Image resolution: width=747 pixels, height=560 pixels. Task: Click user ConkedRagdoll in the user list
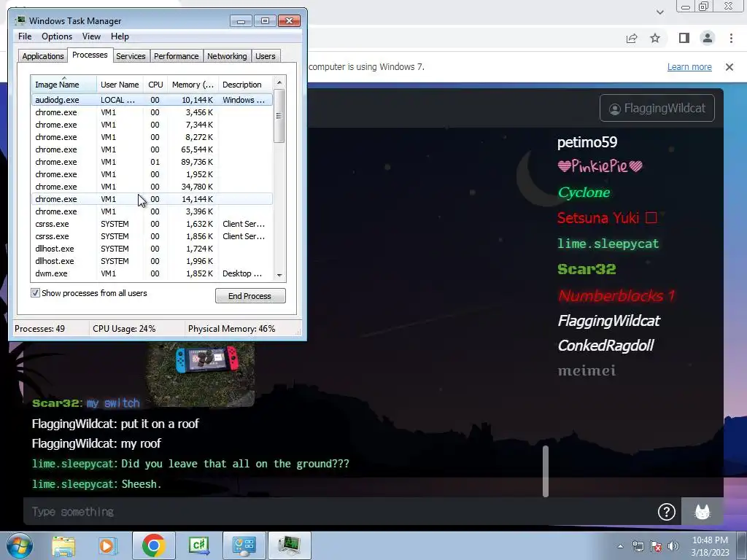(605, 345)
